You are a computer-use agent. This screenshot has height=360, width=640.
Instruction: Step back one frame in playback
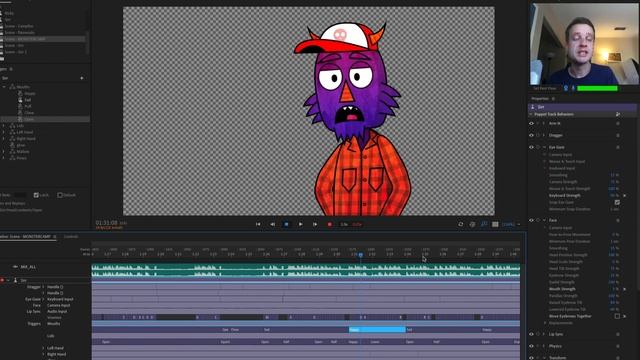(272, 224)
